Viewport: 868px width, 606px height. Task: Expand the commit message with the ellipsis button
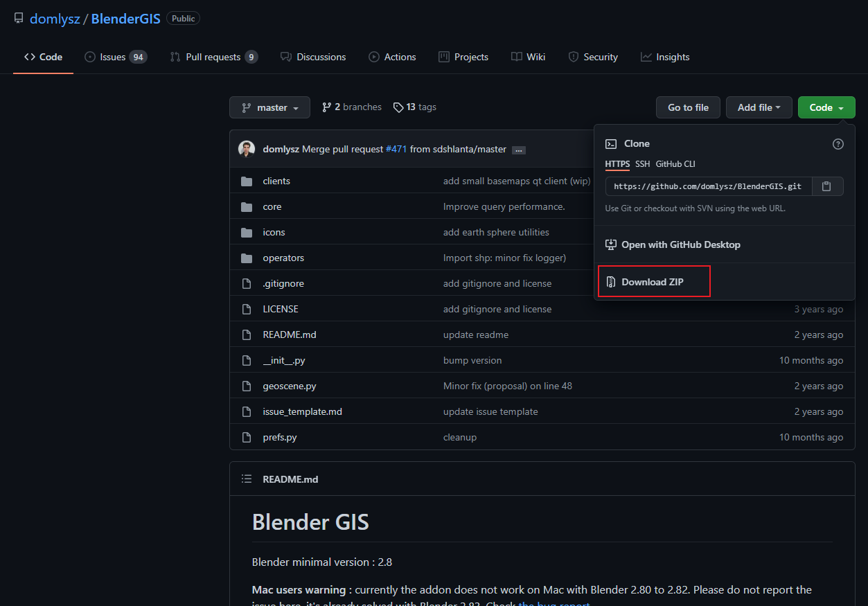[x=519, y=150]
